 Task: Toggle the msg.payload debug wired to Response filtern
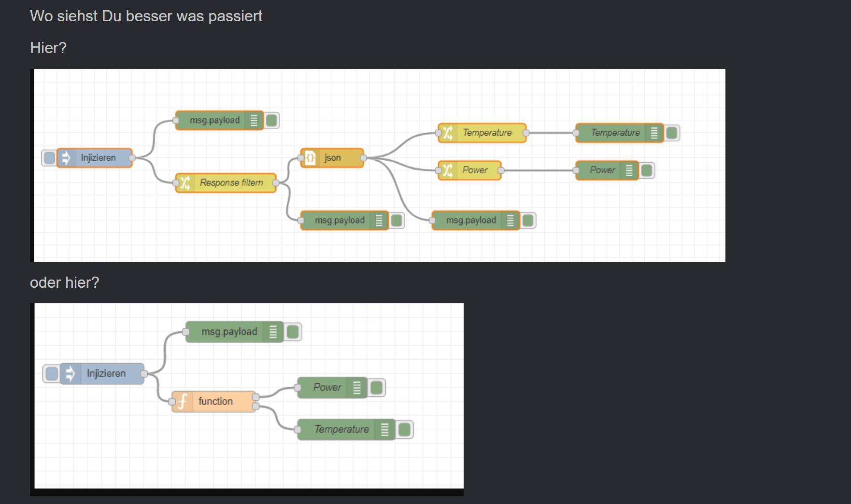[x=397, y=221]
